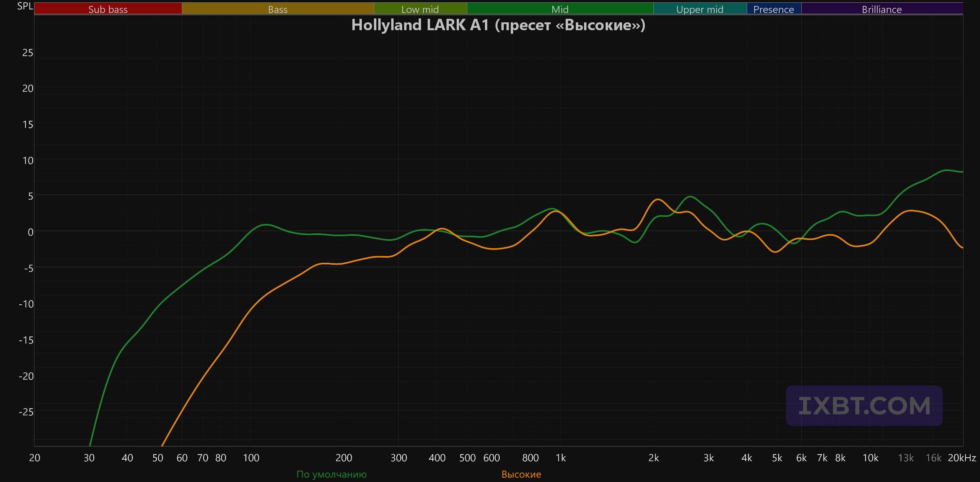This screenshot has height=482, width=980.
Task: Click the 100 Hz frequency axis label
Action: (x=251, y=458)
